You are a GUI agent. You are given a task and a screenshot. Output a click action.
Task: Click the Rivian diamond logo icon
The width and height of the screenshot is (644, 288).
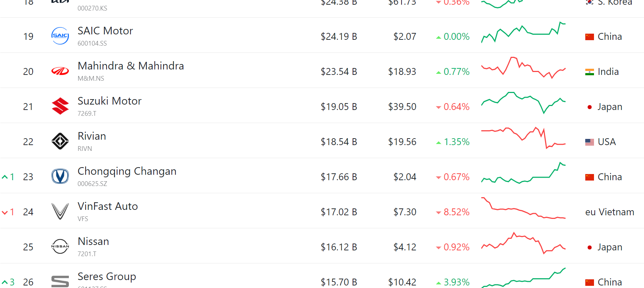click(60, 141)
